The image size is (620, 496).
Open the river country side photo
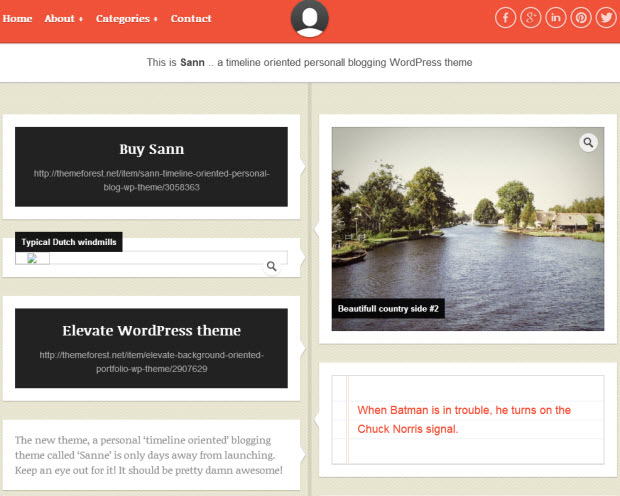click(x=468, y=229)
